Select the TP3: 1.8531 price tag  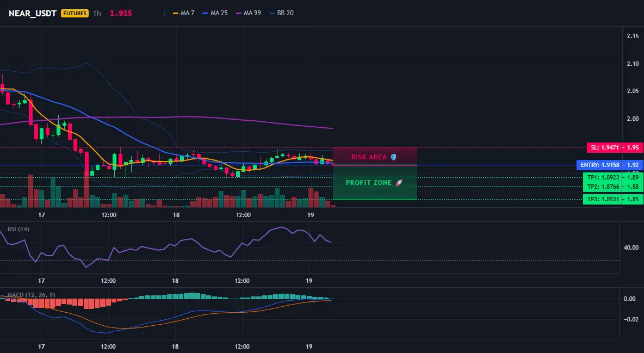(603, 199)
